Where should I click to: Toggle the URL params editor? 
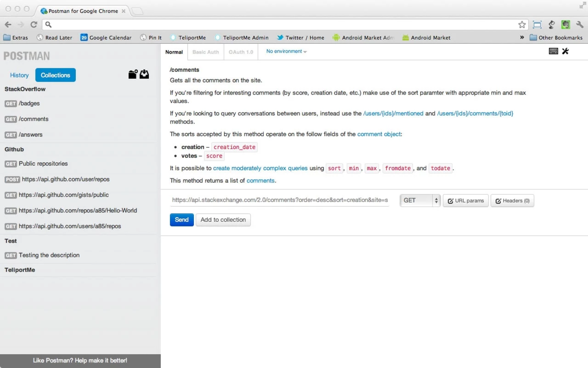pos(466,201)
